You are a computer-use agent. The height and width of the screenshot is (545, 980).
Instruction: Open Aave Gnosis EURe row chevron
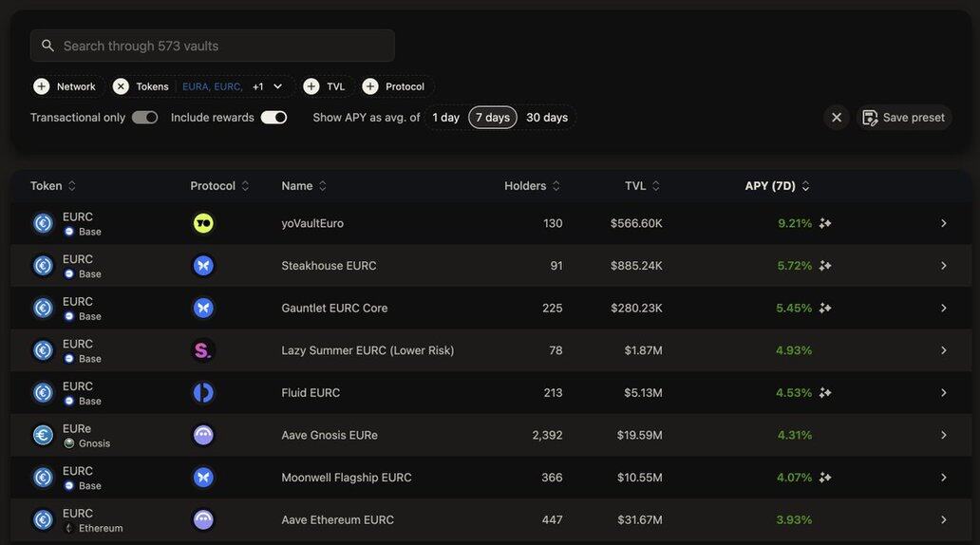944,435
